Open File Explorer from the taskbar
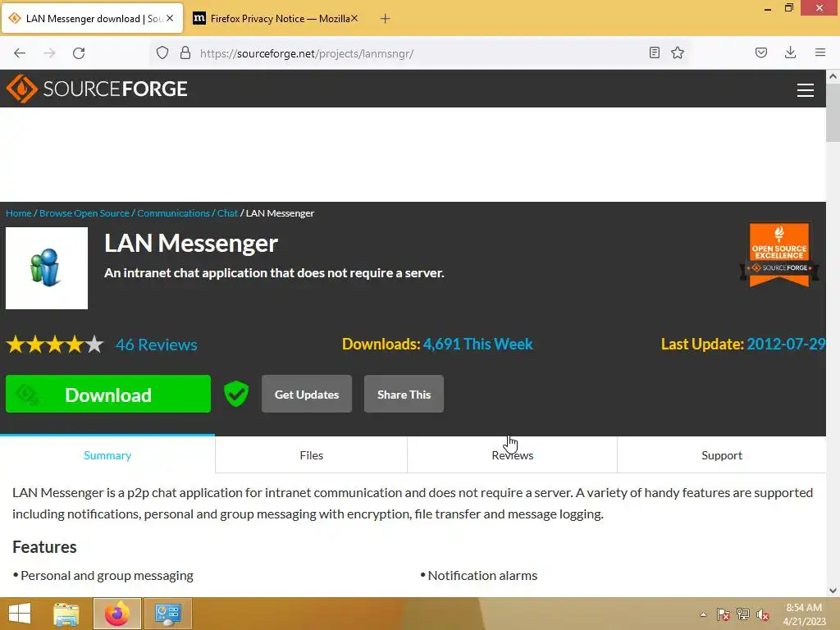The height and width of the screenshot is (630, 840). 66,614
